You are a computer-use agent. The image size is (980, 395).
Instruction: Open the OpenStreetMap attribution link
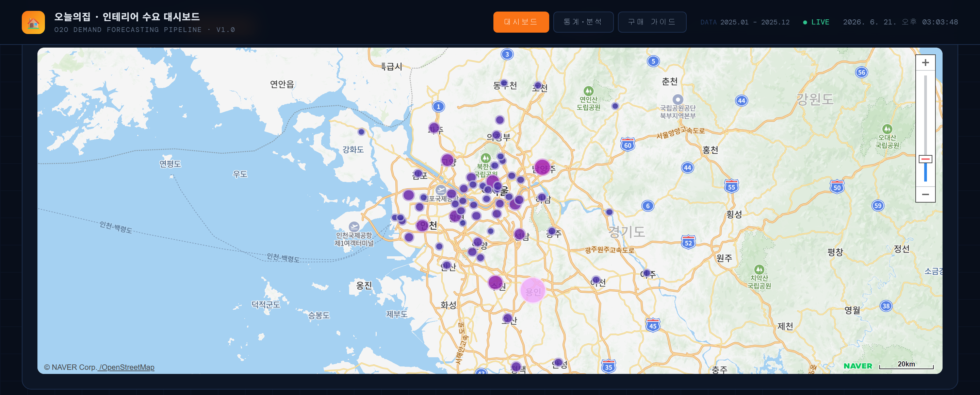pos(126,367)
